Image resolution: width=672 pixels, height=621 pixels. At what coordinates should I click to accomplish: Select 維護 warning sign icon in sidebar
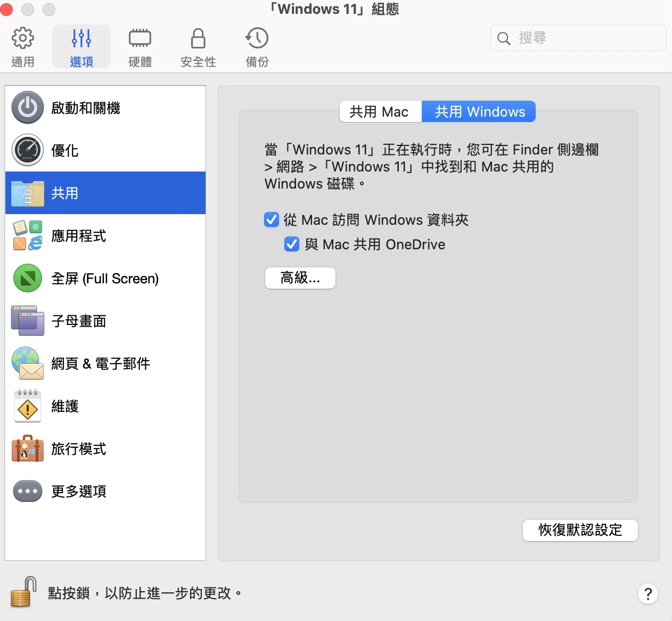pos(28,406)
